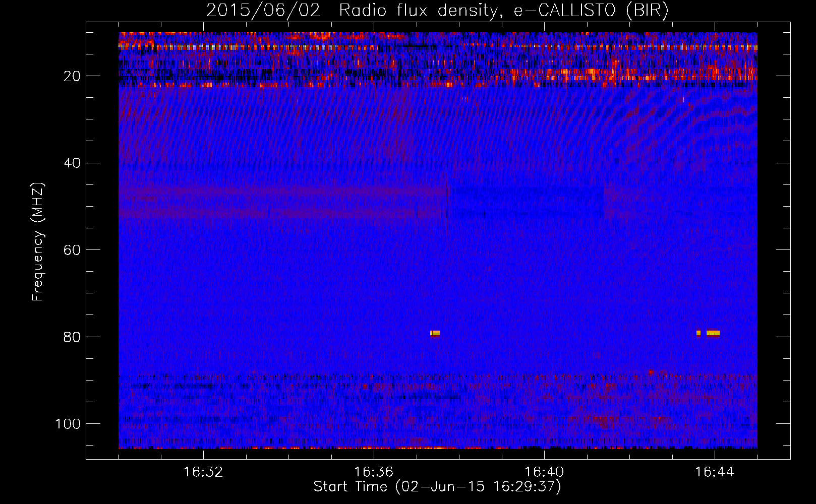Click the 16:32 time axis label
This screenshot has width=816, height=504.
pyautogui.click(x=203, y=472)
